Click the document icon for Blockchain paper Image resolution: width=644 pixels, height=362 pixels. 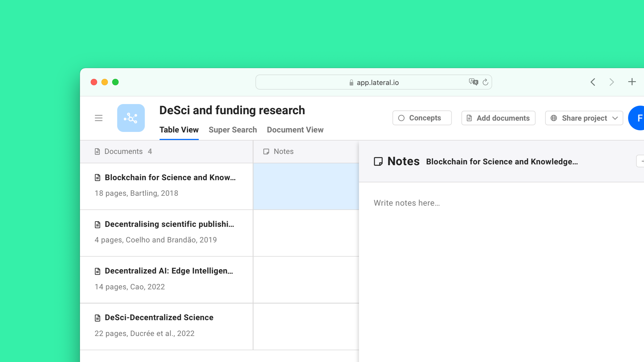click(x=97, y=177)
